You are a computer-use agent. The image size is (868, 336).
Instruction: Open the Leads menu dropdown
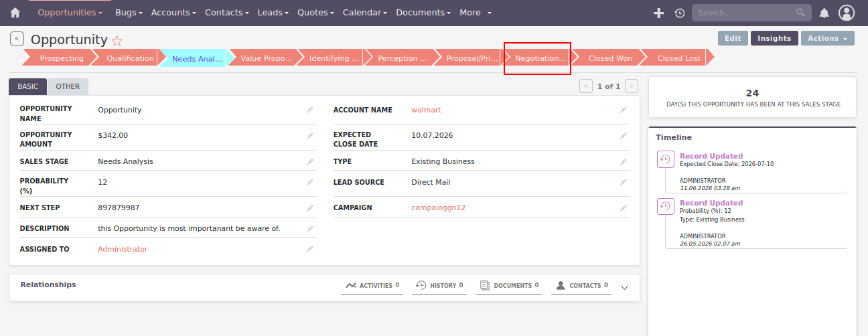[273, 13]
